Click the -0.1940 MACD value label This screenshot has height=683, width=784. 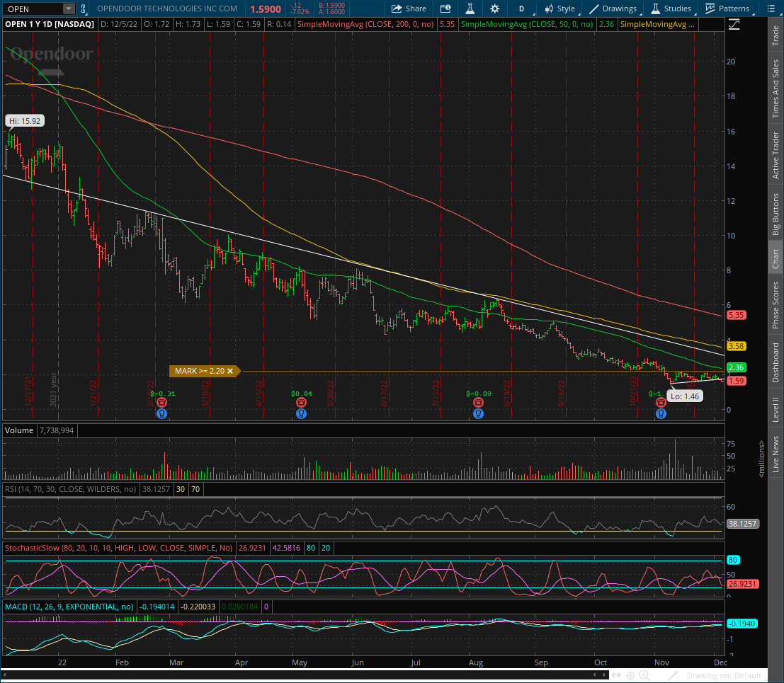(x=742, y=624)
